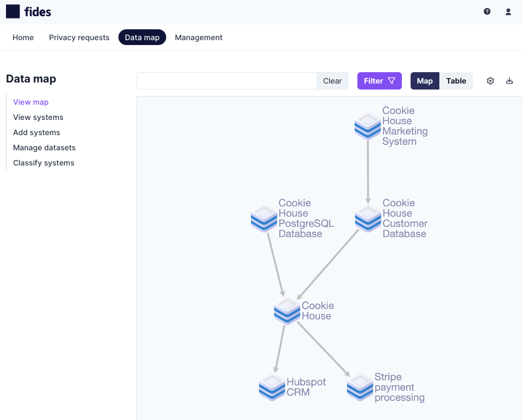The height and width of the screenshot is (420, 523).
Task: Open the Privacy requests tab
Action: pos(79,37)
